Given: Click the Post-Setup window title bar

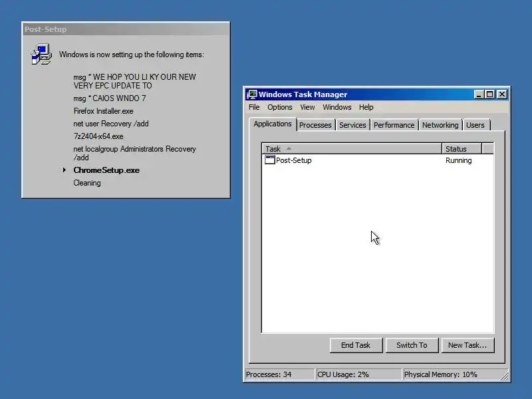Looking at the screenshot, I should (126, 29).
